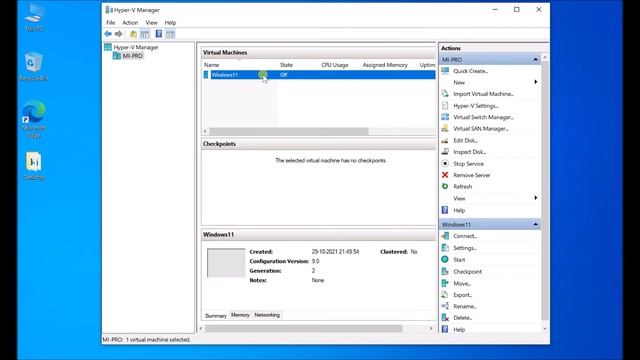
Task: Click the Delete icon in Actions
Action: tap(445, 318)
